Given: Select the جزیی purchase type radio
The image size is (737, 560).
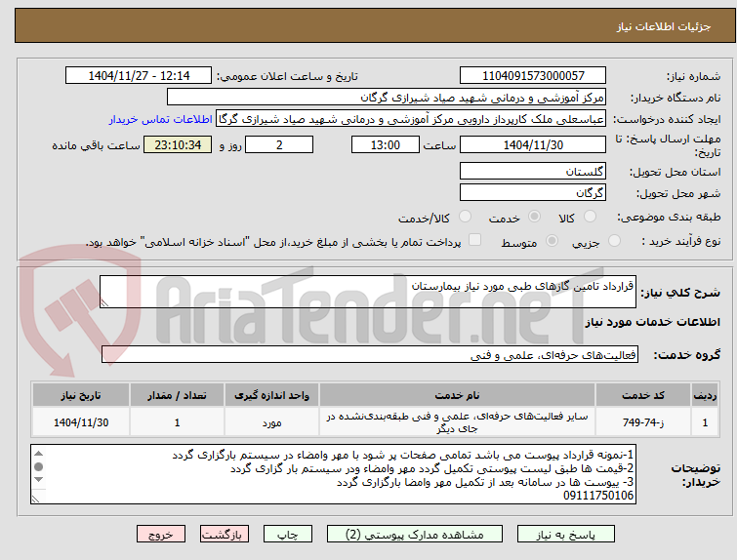Looking at the screenshot, I should pyautogui.click(x=614, y=241).
